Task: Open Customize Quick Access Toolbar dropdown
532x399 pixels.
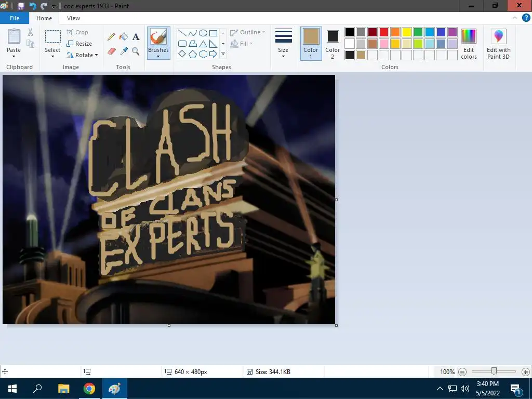Action: click(x=54, y=6)
